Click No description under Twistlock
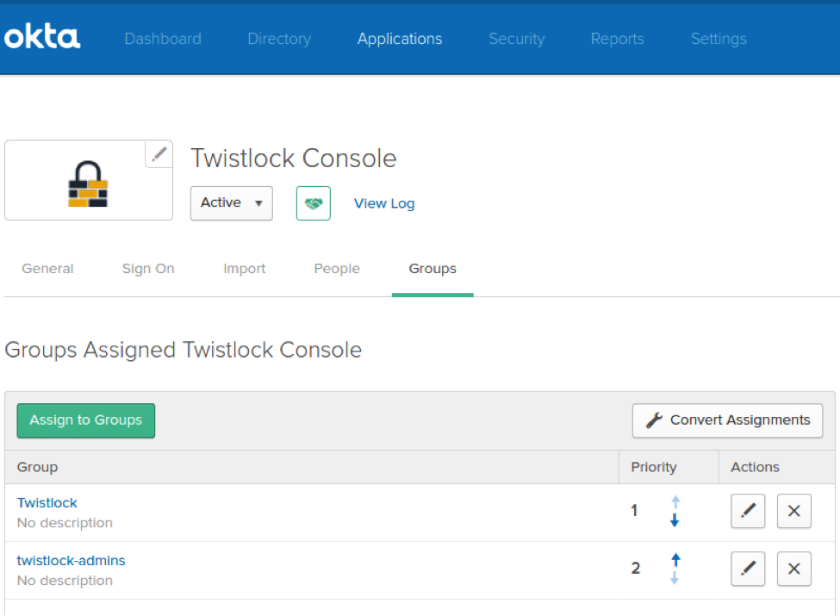This screenshot has height=616, width=840. tap(65, 523)
